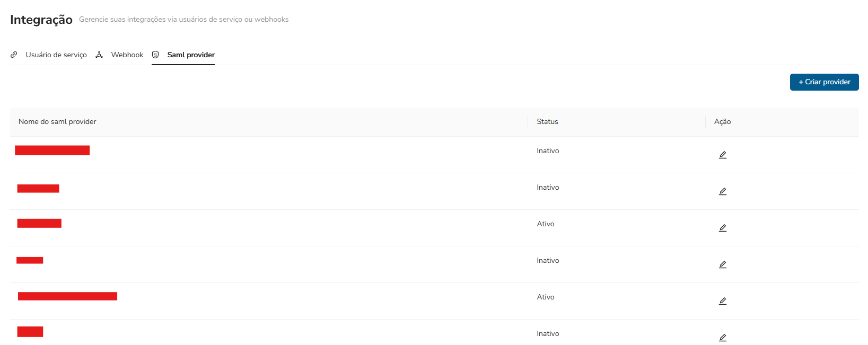Viewport: 868px width, 345px height.
Task: Click the Inativo status in the first row
Action: point(548,151)
